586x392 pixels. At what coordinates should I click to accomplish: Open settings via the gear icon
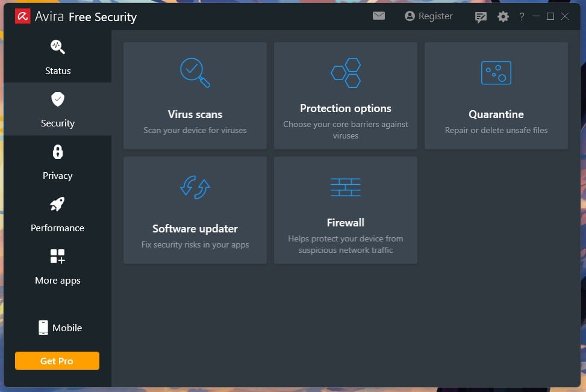tap(503, 16)
